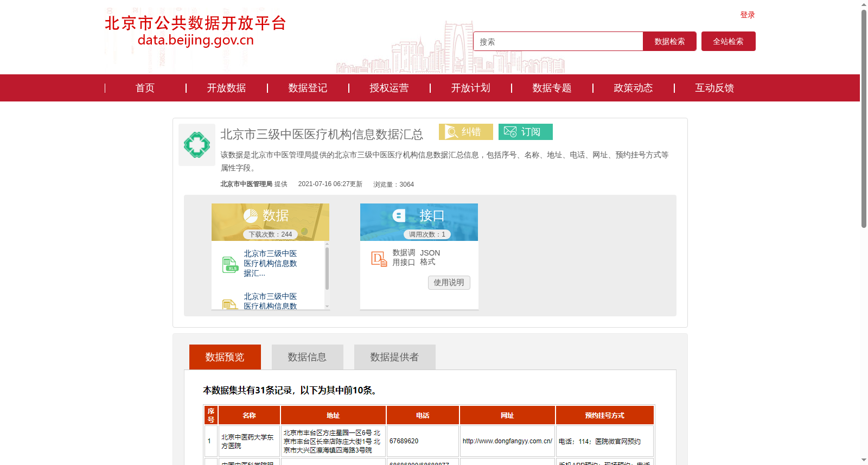868x465 pixels.
Task: Click the 使用说明 button
Action: click(449, 283)
